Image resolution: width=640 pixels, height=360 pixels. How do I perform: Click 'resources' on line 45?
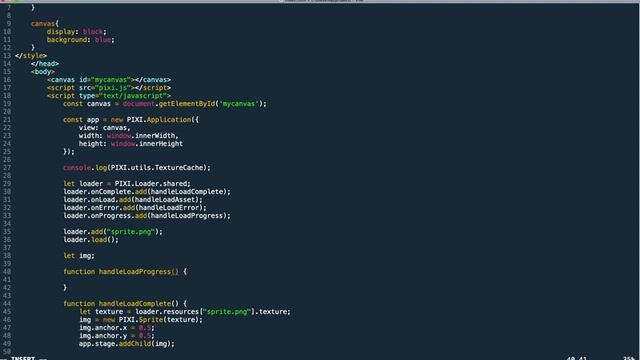click(x=181, y=312)
